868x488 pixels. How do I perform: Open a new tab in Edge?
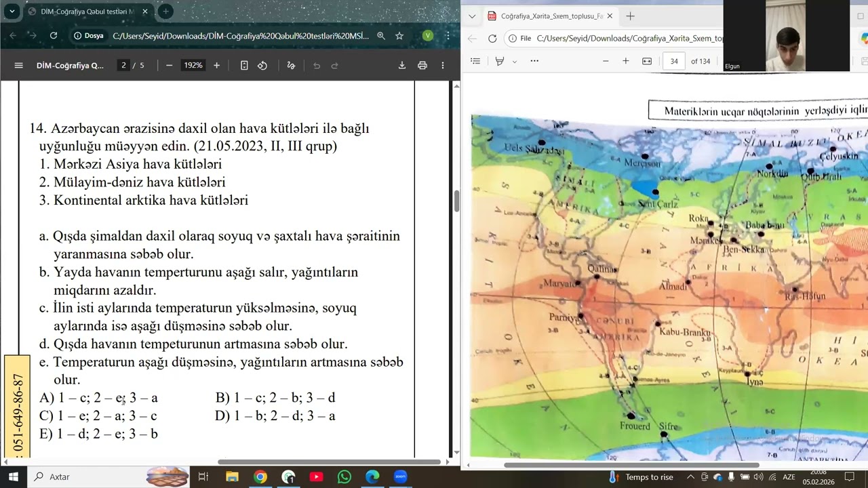(630, 16)
